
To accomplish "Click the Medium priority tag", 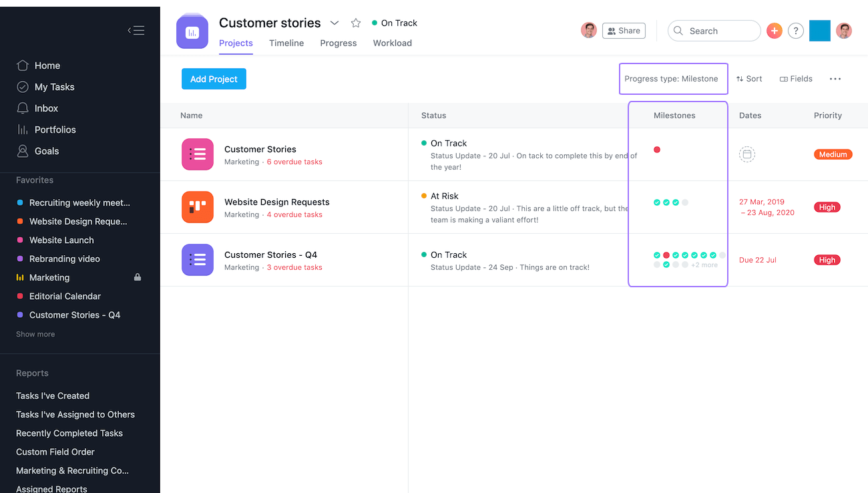I will (x=833, y=154).
